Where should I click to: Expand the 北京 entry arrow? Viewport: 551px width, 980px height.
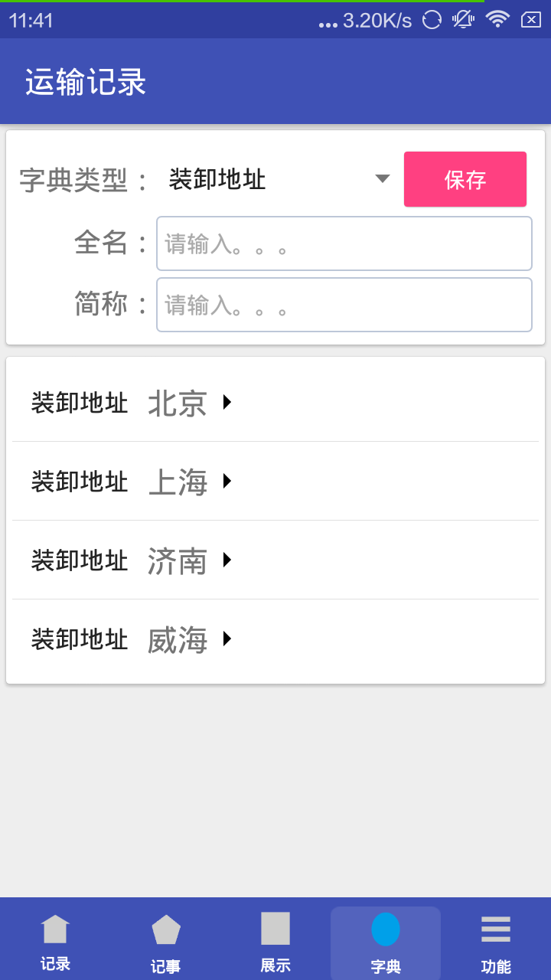(227, 402)
